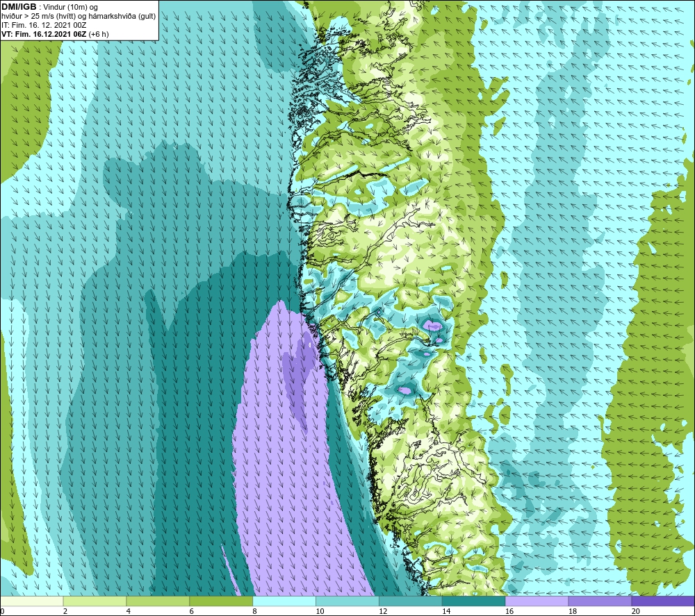
Task: Choose the cyan 10–12 m/s legend swatch
Action: 347,601
